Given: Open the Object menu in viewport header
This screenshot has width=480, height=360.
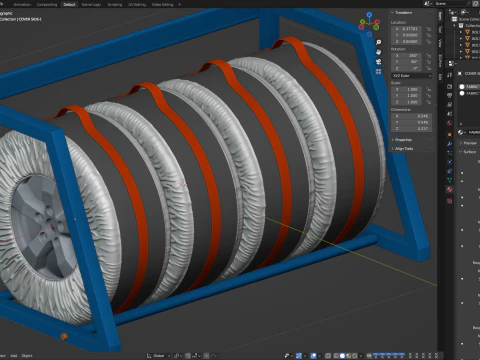Looking at the screenshot, I should (x=27, y=356).
